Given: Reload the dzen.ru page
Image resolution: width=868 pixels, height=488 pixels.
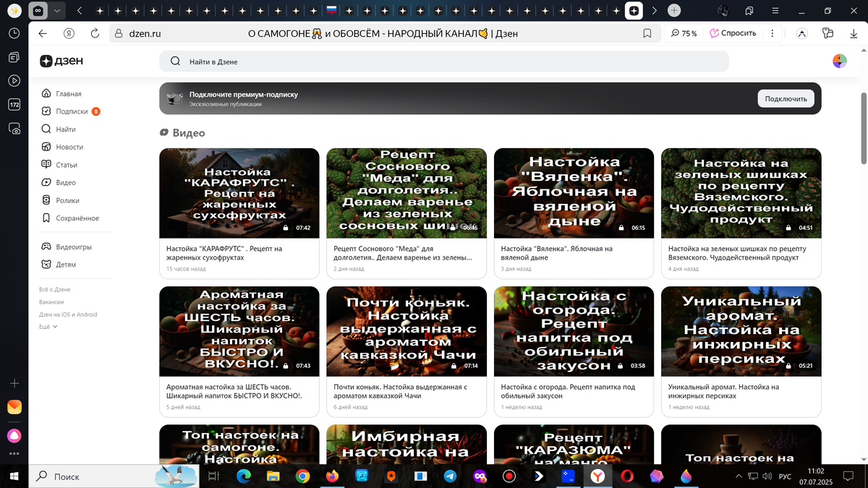Looking at the screenshot, I should coord(95,33).
